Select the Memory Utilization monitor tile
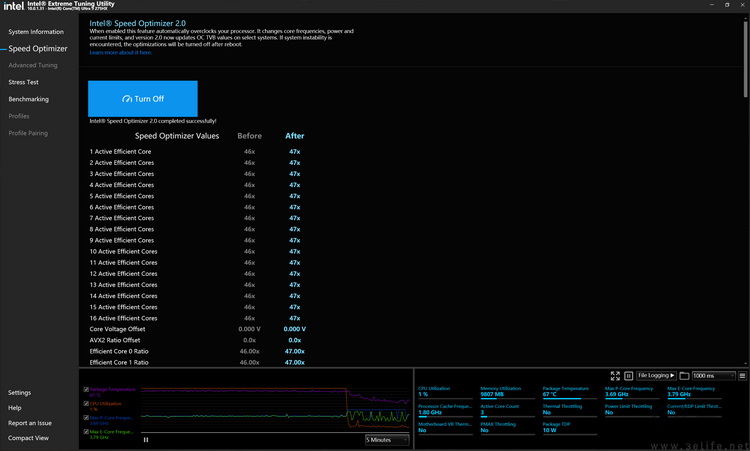Viewport: 750px width, 451px height. tap(507, 392)
